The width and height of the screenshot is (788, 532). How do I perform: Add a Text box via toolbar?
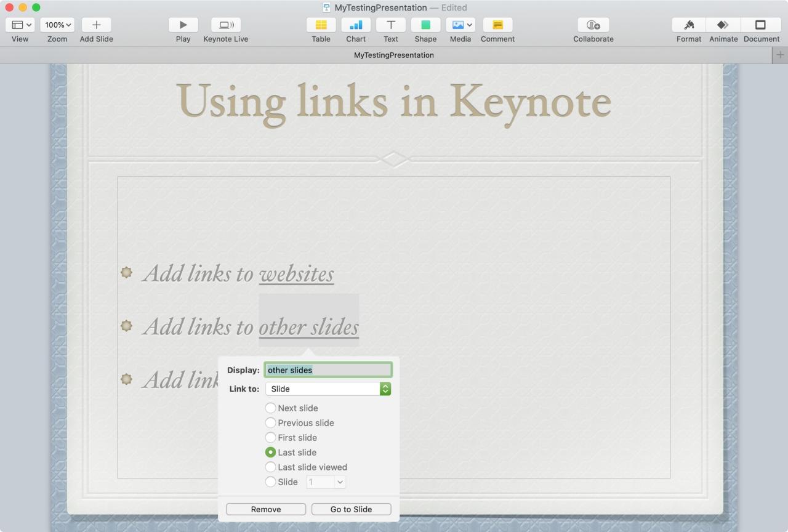pos(390,25)
